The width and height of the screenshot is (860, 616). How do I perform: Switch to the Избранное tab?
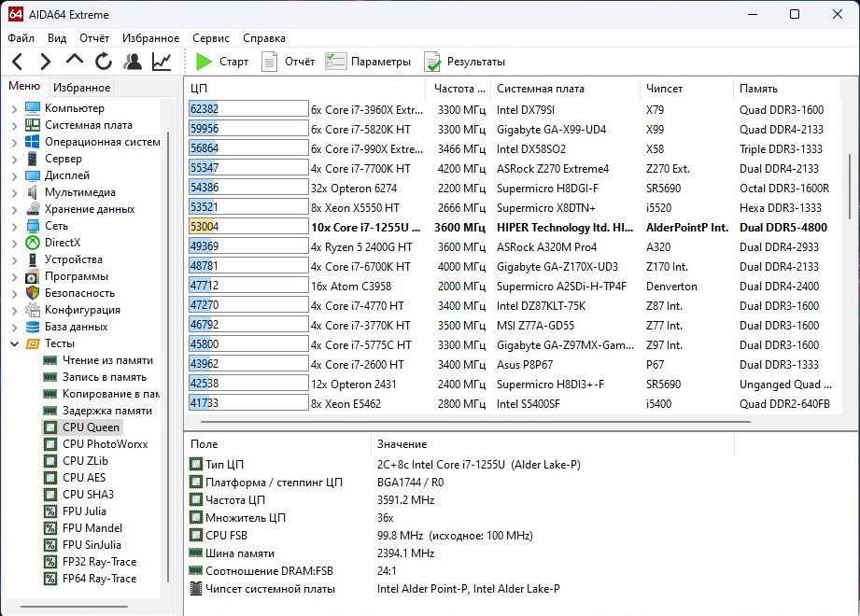(x=81, y=88)
